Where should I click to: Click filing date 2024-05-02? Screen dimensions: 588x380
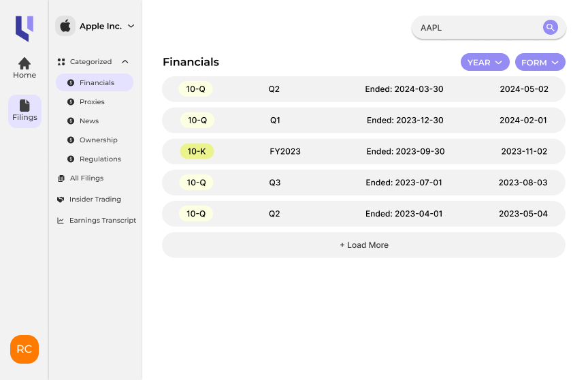(x=524, y=89)
